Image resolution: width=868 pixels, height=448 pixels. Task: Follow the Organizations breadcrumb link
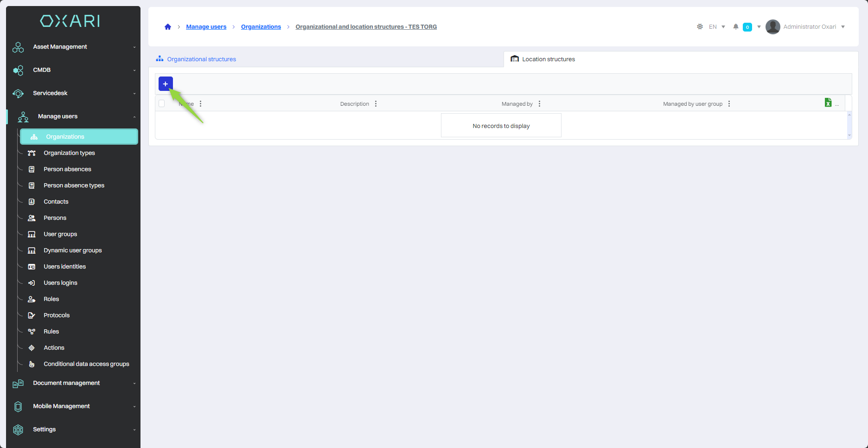261,27
